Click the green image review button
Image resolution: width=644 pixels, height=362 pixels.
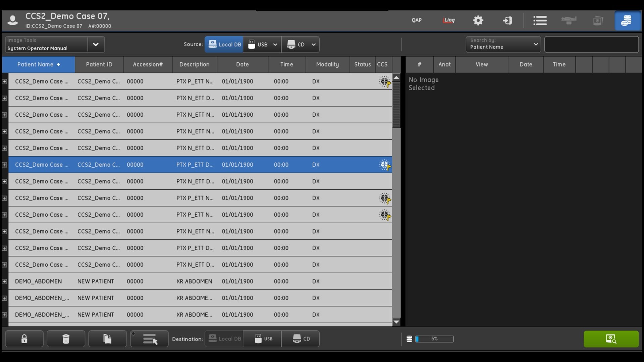[611, 339]
